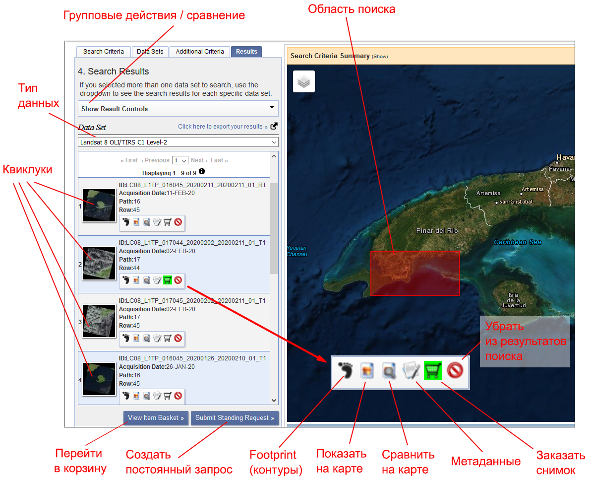Open thumbnail of Path 17 Row 45 scene

pyautogui.click(x=99, y=321)
